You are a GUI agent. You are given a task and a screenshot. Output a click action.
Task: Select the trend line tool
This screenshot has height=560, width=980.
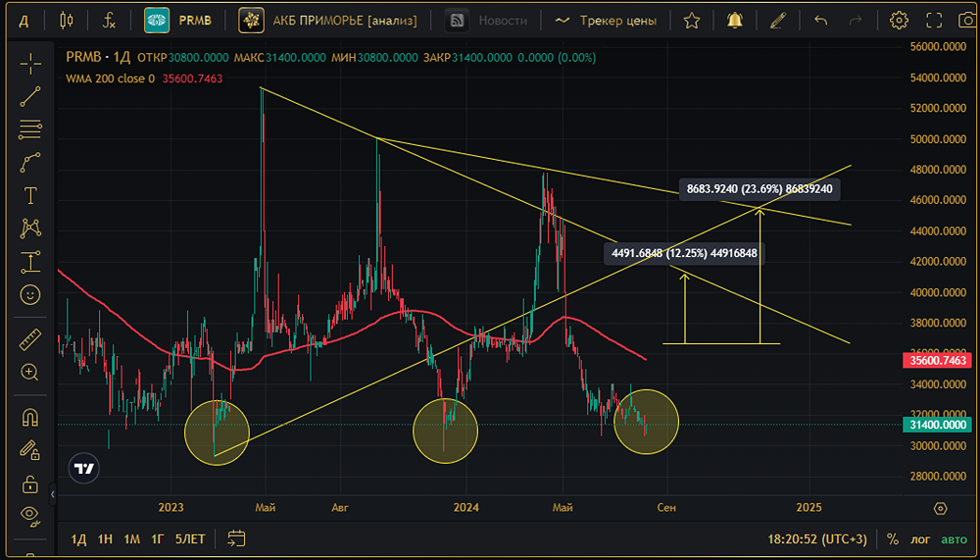click(x=30, y=97)
